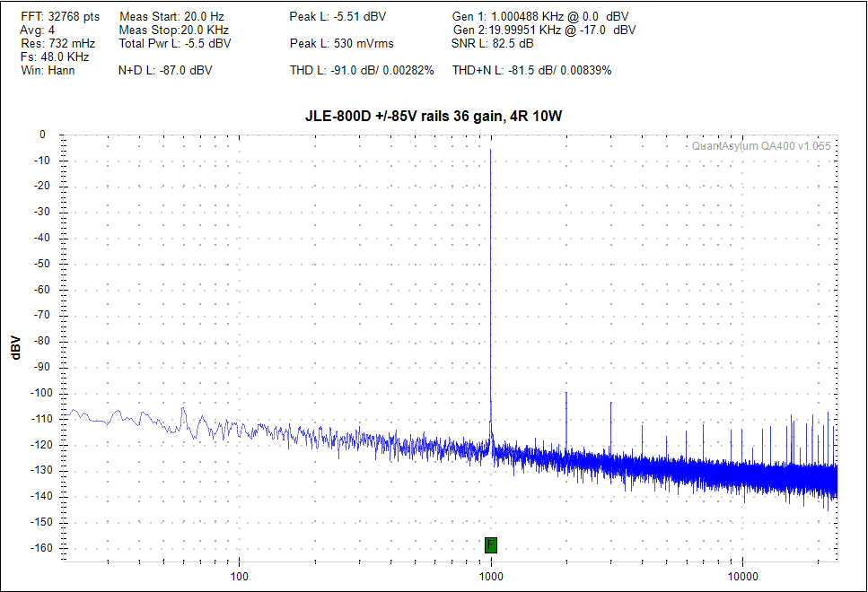Click the 0 y-axis tick label

pyautogui.click(x=42, y=135)
